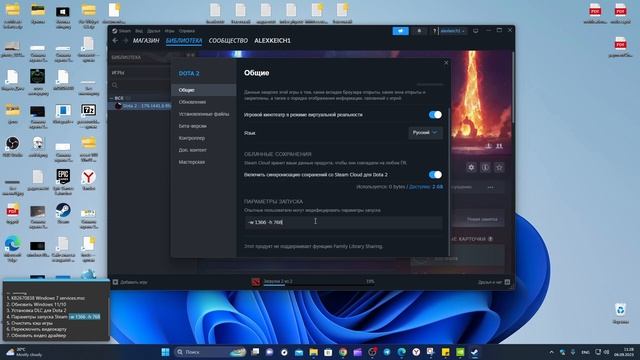Viewport: 640px width, 360px height.
Task: Go to СООБЩЕСТВО tab
Action: point(228,41)
